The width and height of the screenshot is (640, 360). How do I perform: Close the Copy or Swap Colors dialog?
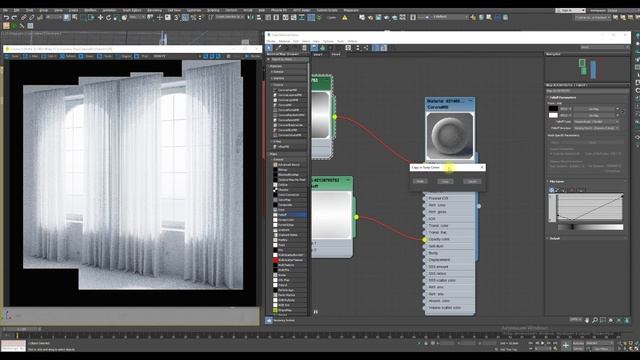[x=482, y=167]
